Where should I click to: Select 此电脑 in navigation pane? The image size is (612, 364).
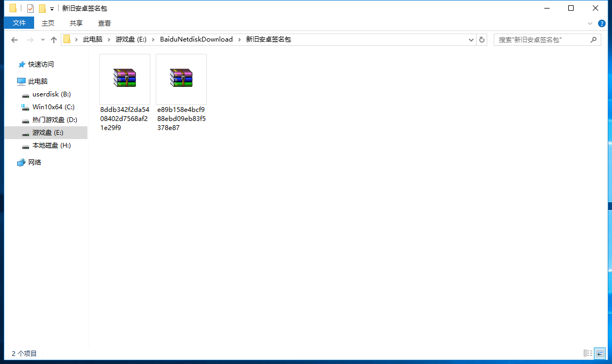coord(38,81)
